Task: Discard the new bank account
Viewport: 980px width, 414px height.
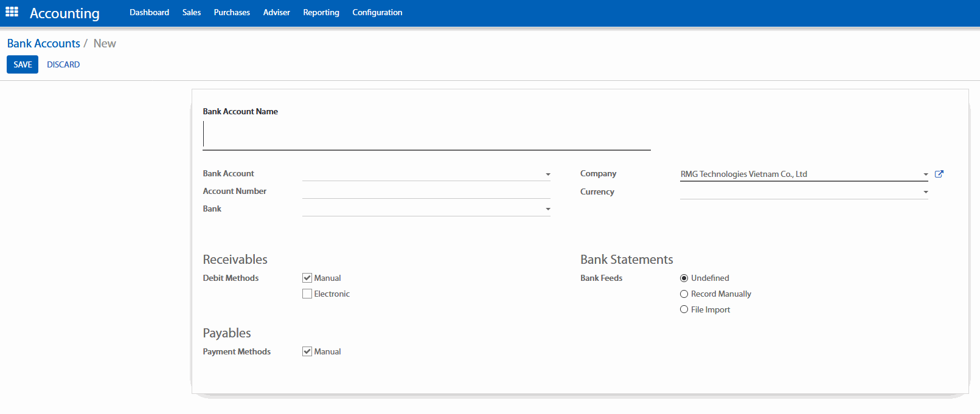Action: click(x=63, y=64)
